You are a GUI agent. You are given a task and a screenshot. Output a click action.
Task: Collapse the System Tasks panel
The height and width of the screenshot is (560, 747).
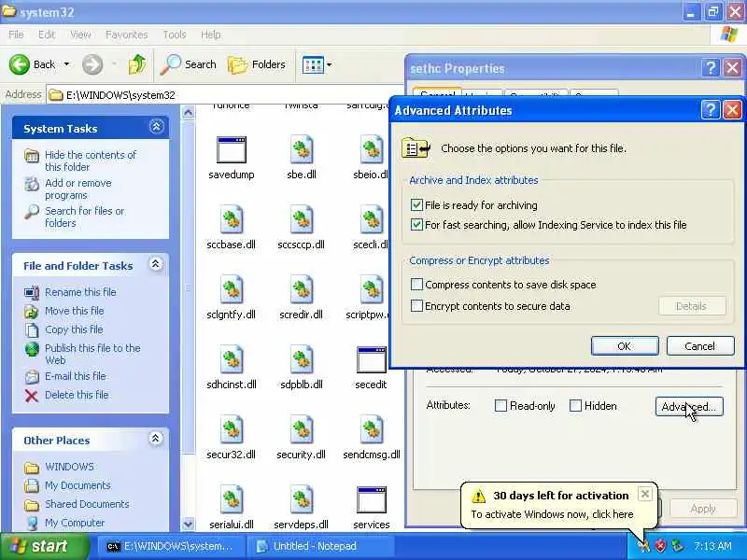[156, 127]
